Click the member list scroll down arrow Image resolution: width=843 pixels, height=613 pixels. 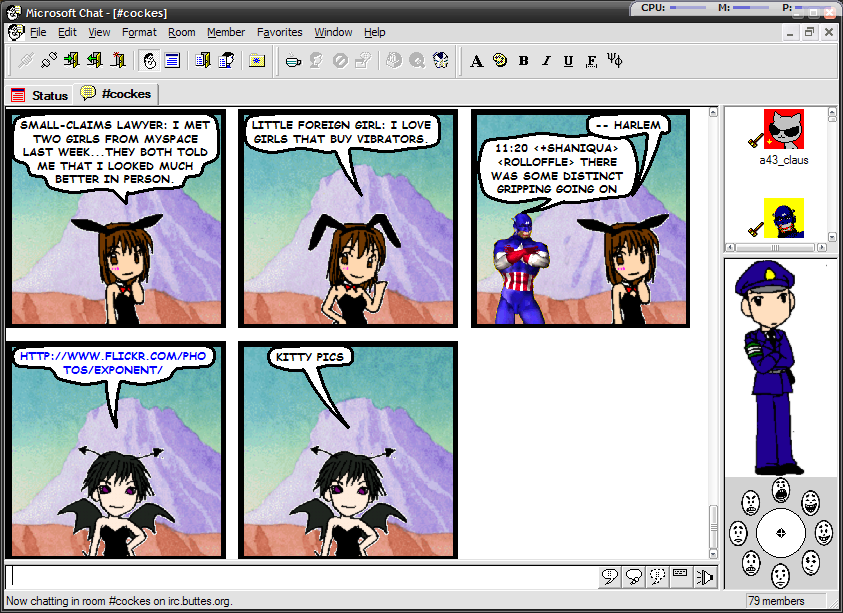[x=832, y=237]
